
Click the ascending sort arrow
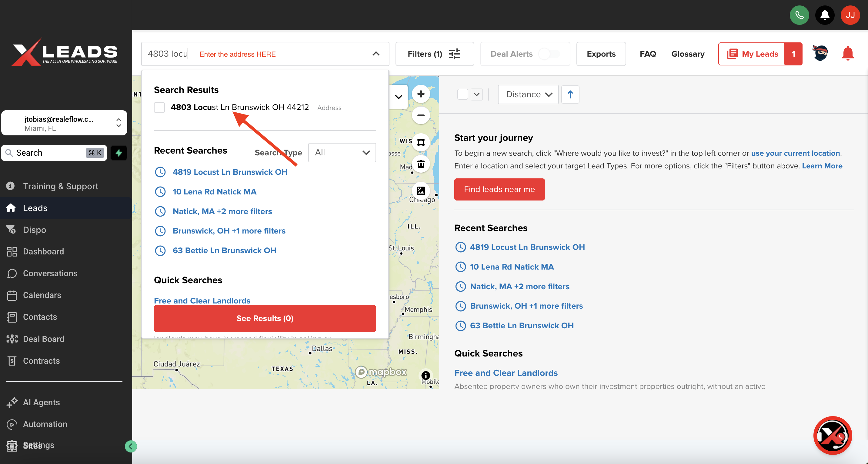coord(570,94)
